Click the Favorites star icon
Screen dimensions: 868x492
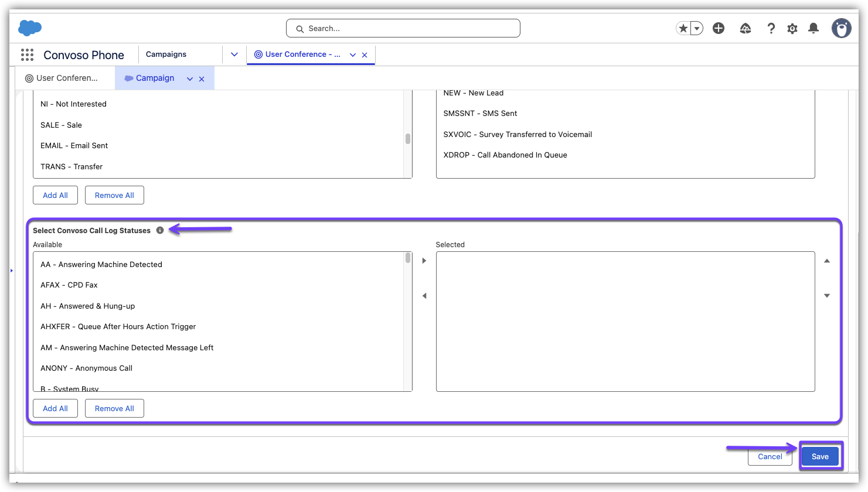[x=683, y=28]
